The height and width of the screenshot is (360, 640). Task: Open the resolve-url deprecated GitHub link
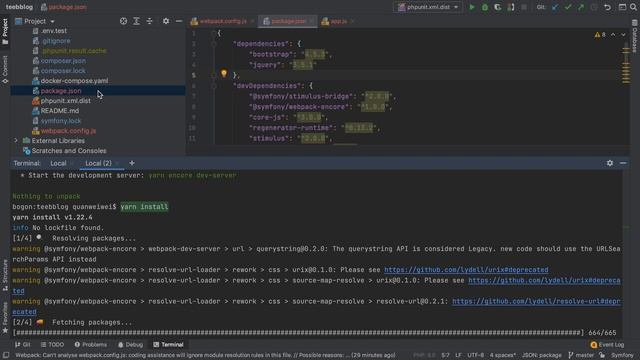[536, 302]
